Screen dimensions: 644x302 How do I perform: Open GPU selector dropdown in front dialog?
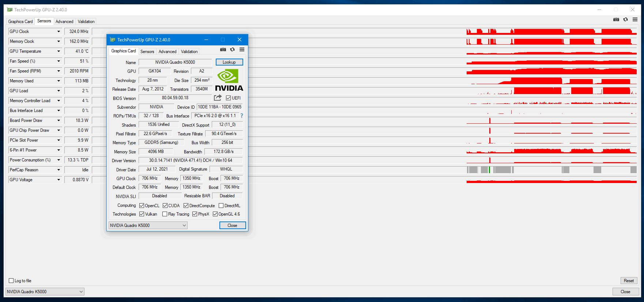coord(148,225)
